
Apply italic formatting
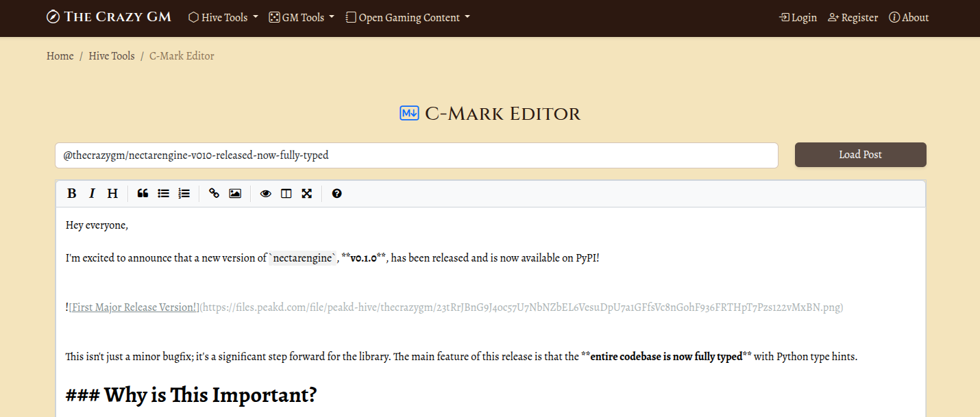click(92, 194)
